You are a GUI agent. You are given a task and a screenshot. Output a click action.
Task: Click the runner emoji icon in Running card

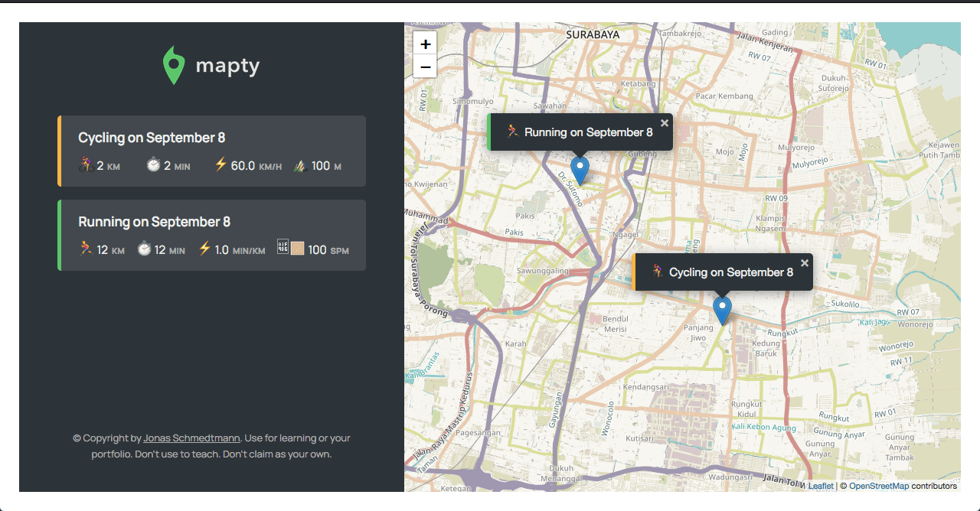(x=86, y=249)
